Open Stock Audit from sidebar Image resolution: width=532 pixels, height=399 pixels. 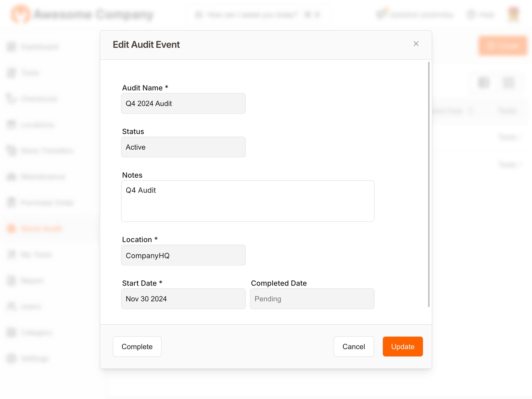click(x=41, y=228)
